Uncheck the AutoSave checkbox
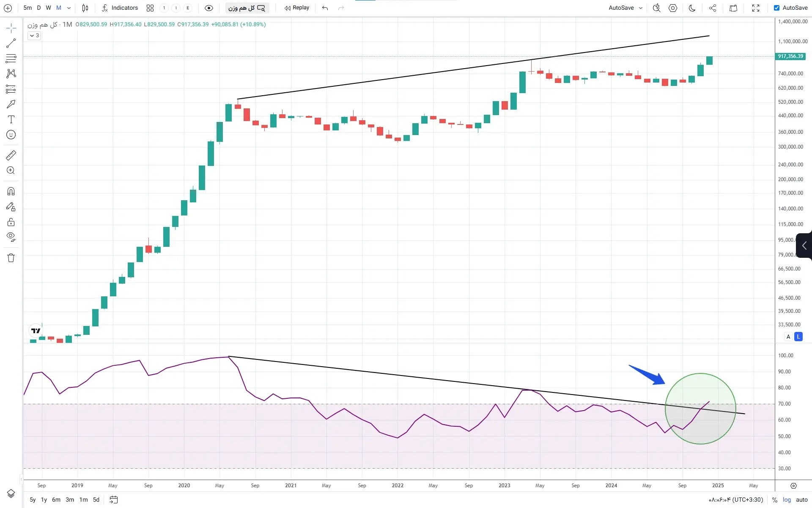Screen dimensions: 812x508 point(776,8)
